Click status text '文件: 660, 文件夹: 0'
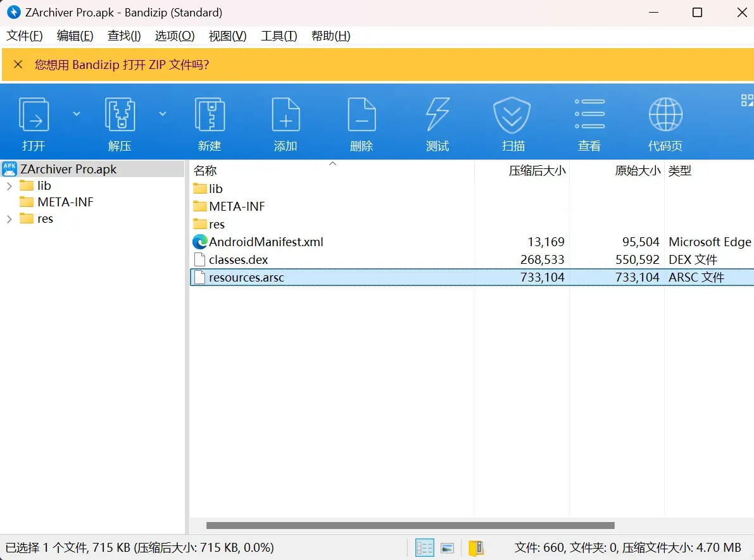 565,547
